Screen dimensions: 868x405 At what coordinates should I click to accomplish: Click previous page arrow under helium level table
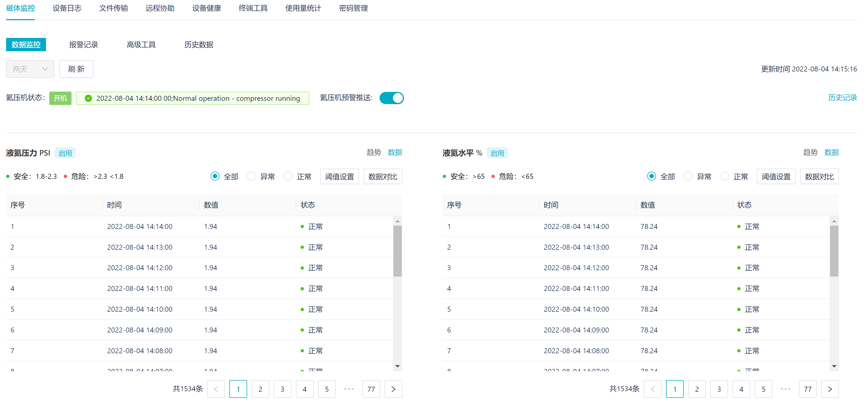pyautogui.click(x=652, y=389)
